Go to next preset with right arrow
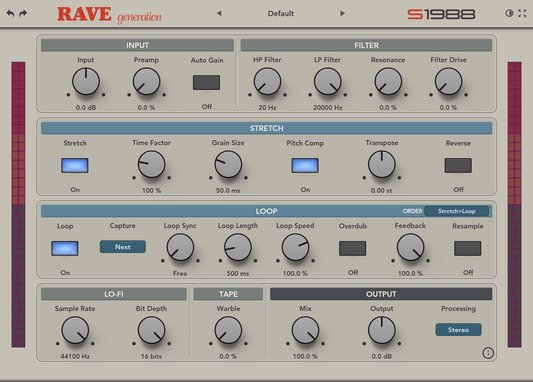The height and width of the screenshot is (382, 533). point(342,13)
